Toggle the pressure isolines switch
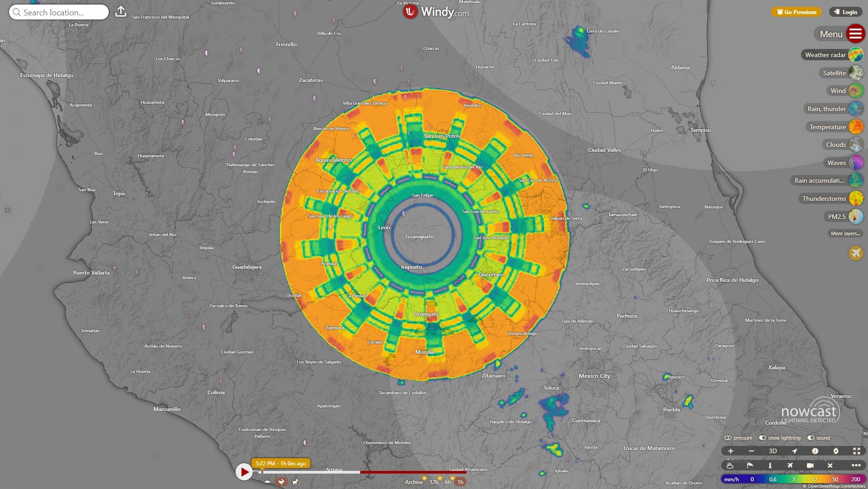Image resolution: width=868 pixels, height=489 pixels. click(x=728, y=438)
